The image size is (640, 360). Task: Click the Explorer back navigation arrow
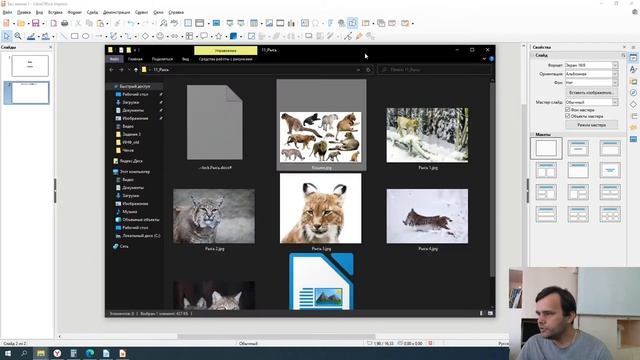coord(111,70)
